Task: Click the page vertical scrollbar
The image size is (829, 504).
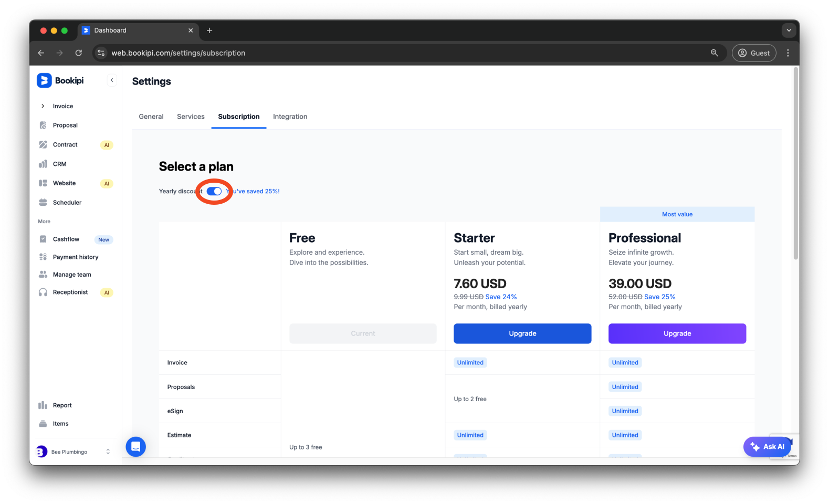Action: click(796, 163)
